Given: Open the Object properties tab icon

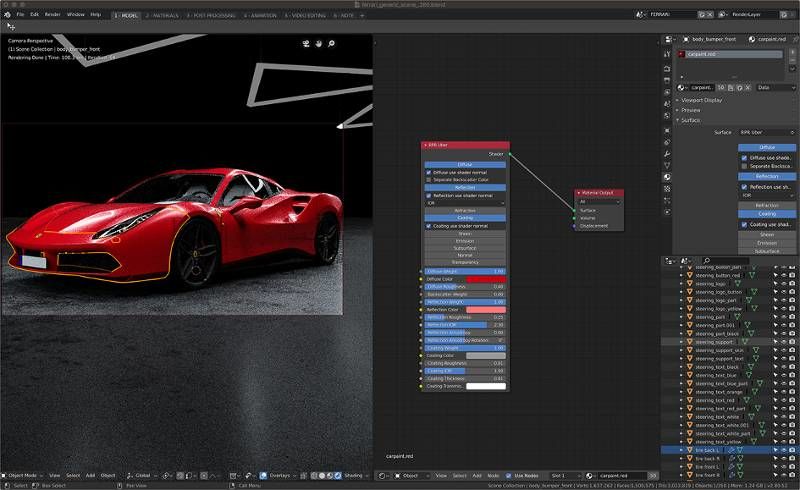Looking at the screenshot, I should (x=667, y=131).
